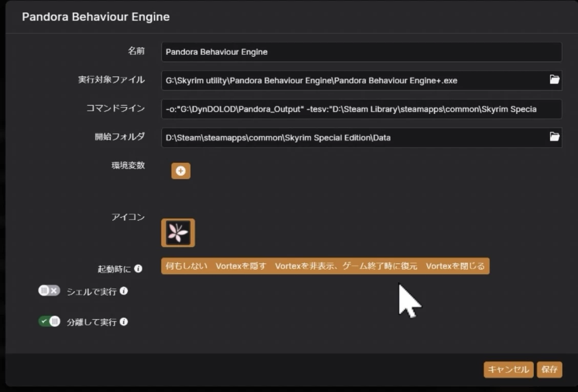578x392 pixels.
Task: Show info tooltip next to 起動時に
Action: (x=138, y=269)
